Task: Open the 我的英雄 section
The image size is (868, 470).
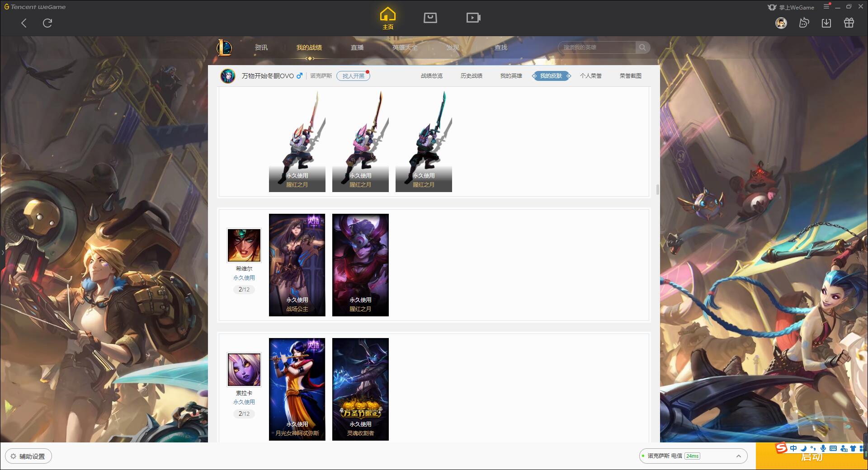Action: tap(511, 76)
